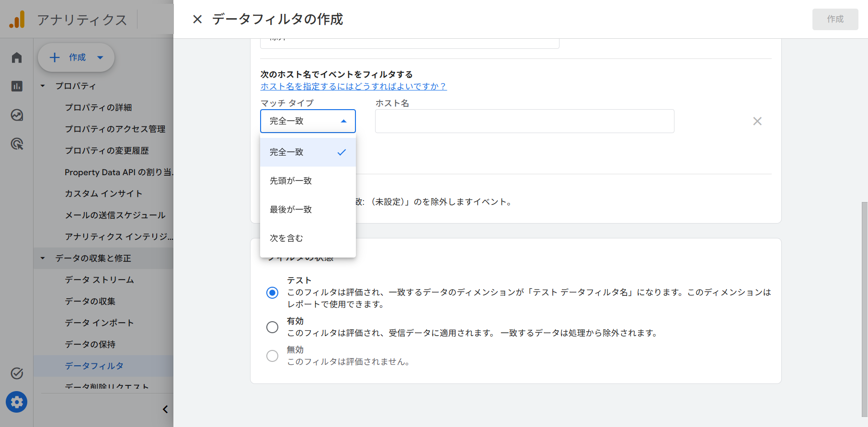Select 最後が一致 match type

click(x=308, y=210)
